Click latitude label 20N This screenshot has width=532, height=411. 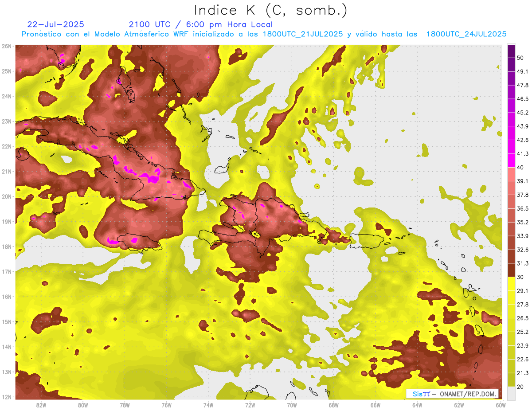tap(7, 196)
